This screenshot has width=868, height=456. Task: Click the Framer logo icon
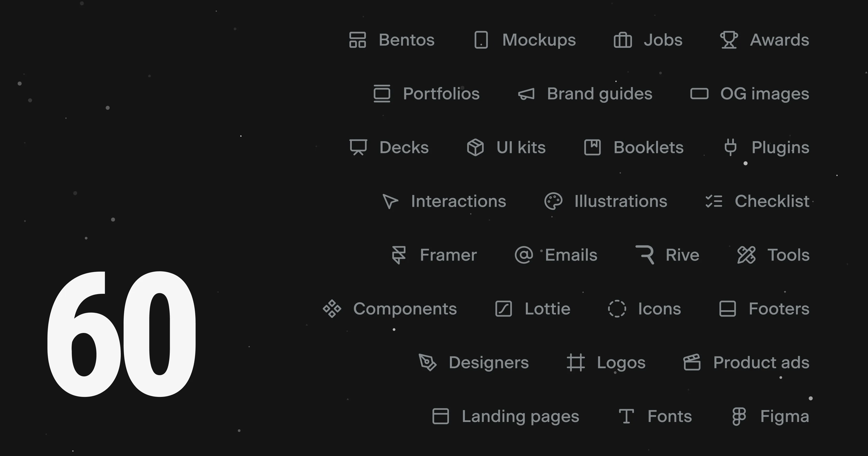point(399,255)
